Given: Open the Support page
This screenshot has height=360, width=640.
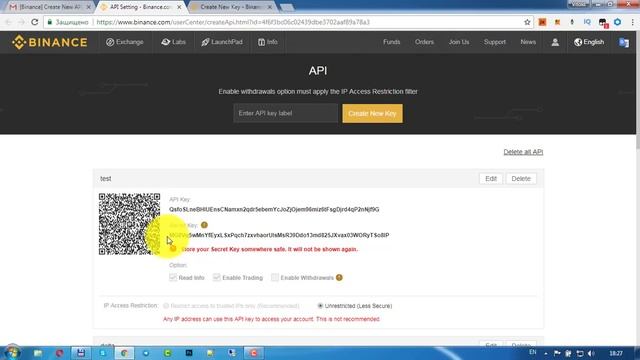Looking at the screenshot, I should (495, 42).
